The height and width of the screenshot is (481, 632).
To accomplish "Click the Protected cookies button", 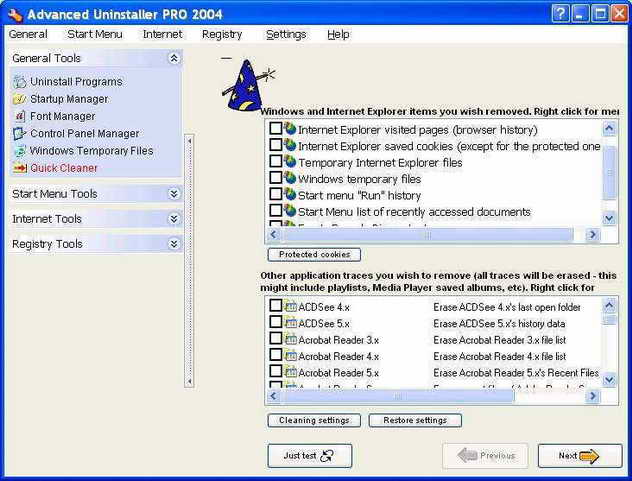I will 314,255.
